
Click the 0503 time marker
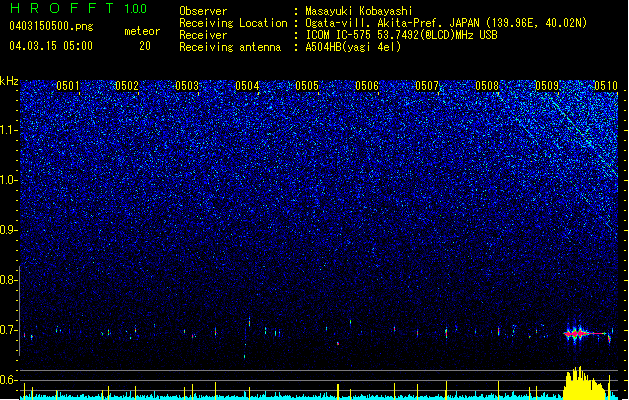pyautogui.click(x=187, y=86)
